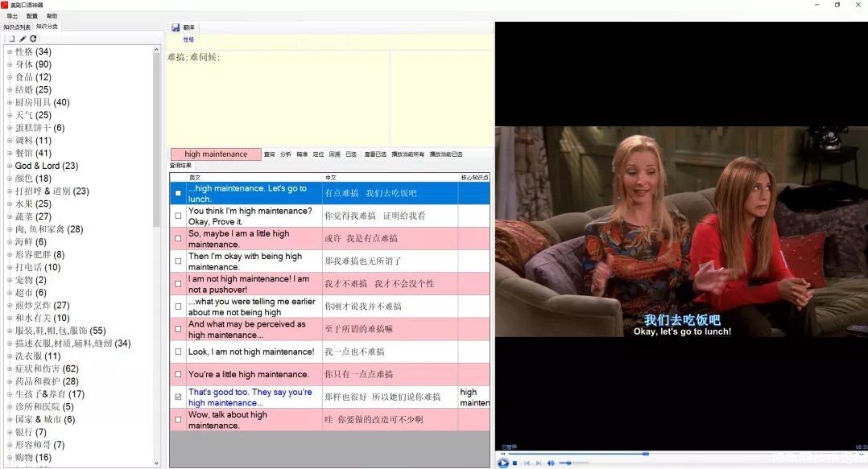Switch to the 知识点列表 tab
The image size is (868, 469).
click(x=17, y=27)
